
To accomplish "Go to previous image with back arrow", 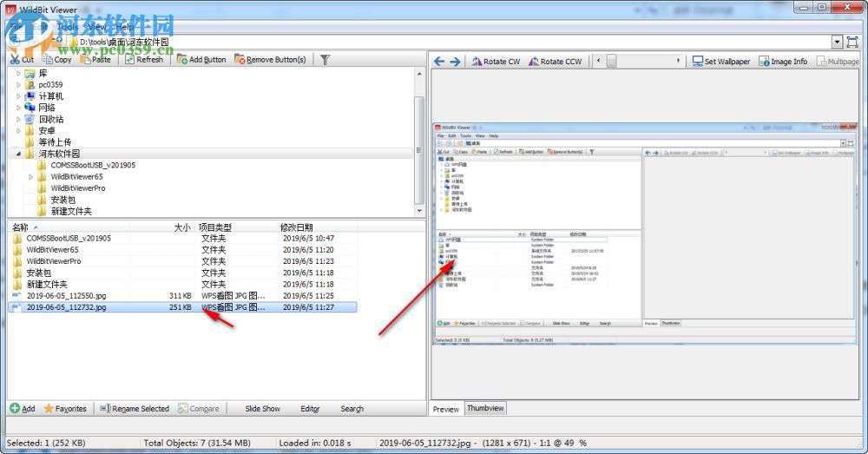I will pyautogui.click(x=439, y=62).
